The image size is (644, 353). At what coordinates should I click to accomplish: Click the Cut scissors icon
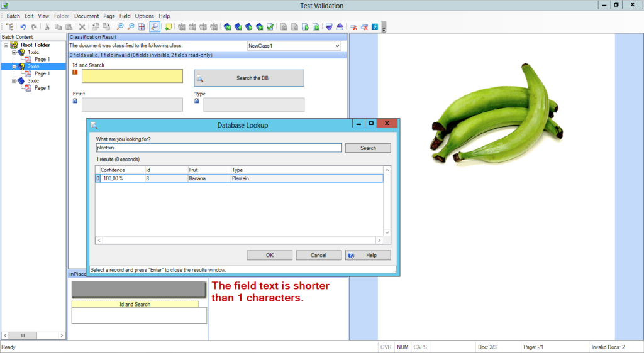pos(47,27)
